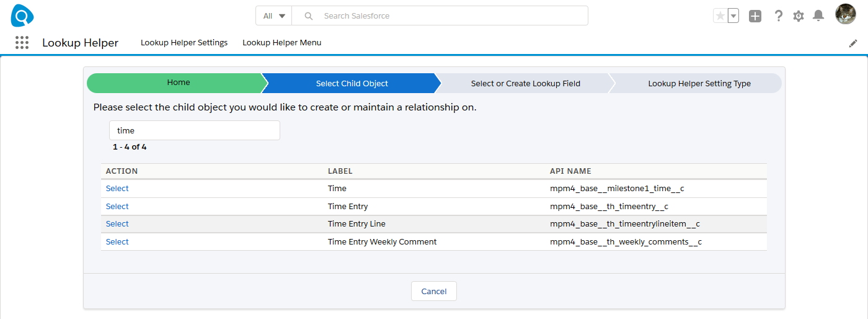Click the '1 - 4 of 4' result count
Screen dimensions: 868x319
pos(130,147)
